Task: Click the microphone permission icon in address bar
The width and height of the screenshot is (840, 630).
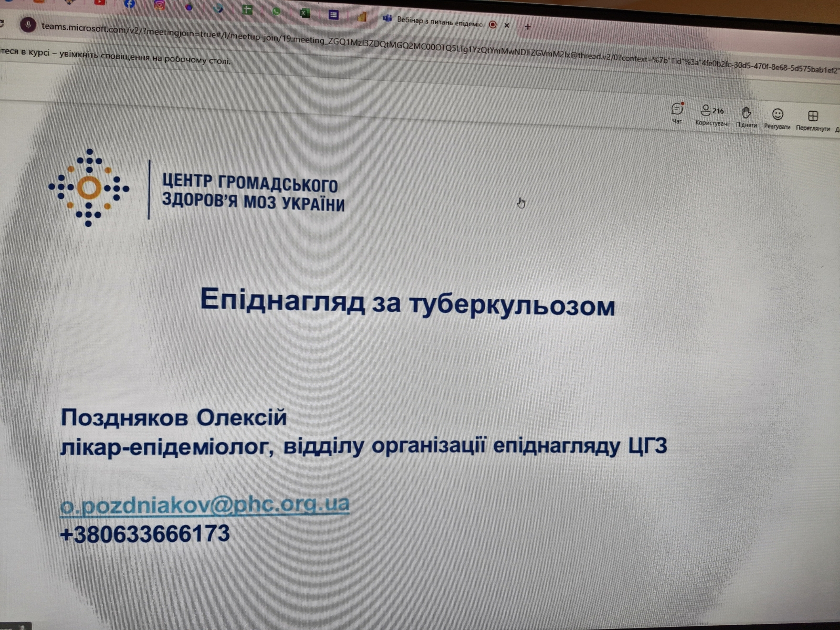Action: [28, 25]
